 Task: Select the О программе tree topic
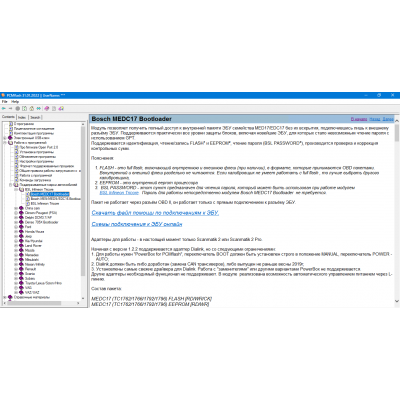24,124
